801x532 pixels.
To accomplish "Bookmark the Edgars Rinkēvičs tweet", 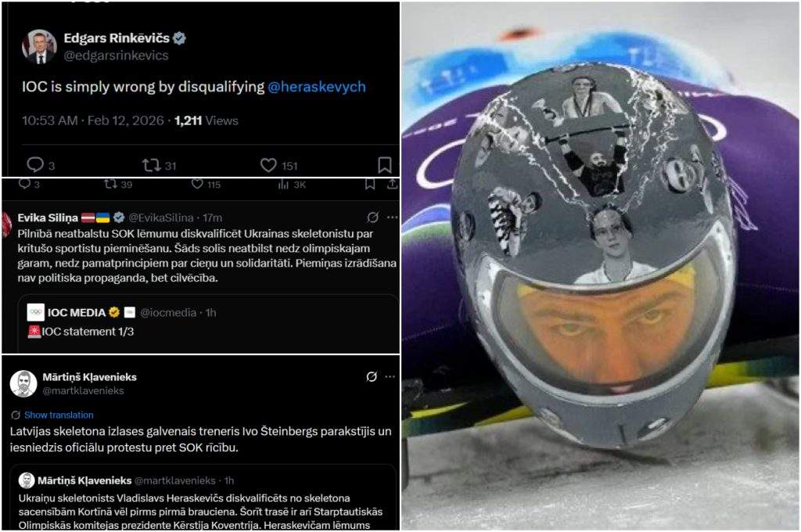I will pos(385,165).
